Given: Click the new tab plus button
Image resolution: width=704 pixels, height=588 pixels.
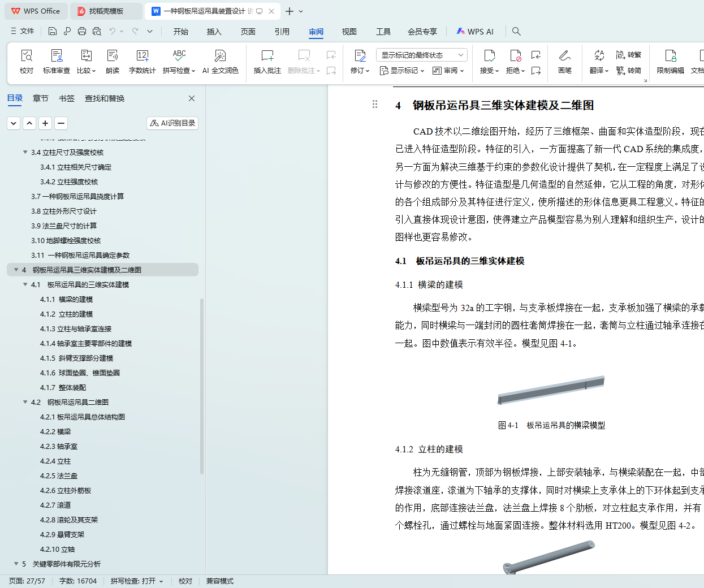Looking at the screenshot, I should click(290, 11).
